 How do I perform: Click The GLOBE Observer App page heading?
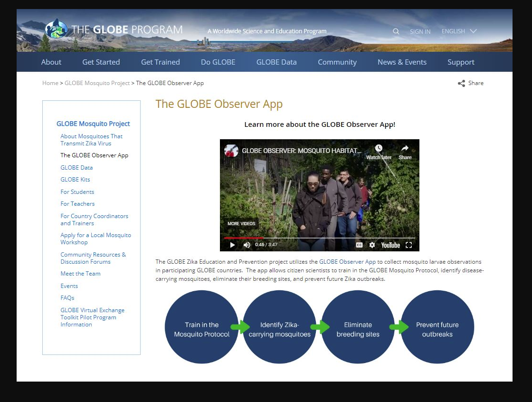tap(219, 104)
